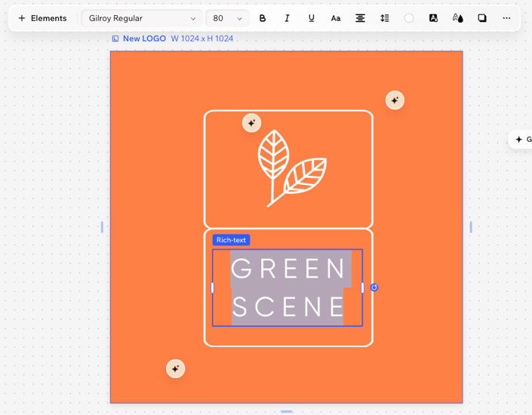Click the AI sparkle button above leaf icon
532x415 pixels.
coord(251,123)
